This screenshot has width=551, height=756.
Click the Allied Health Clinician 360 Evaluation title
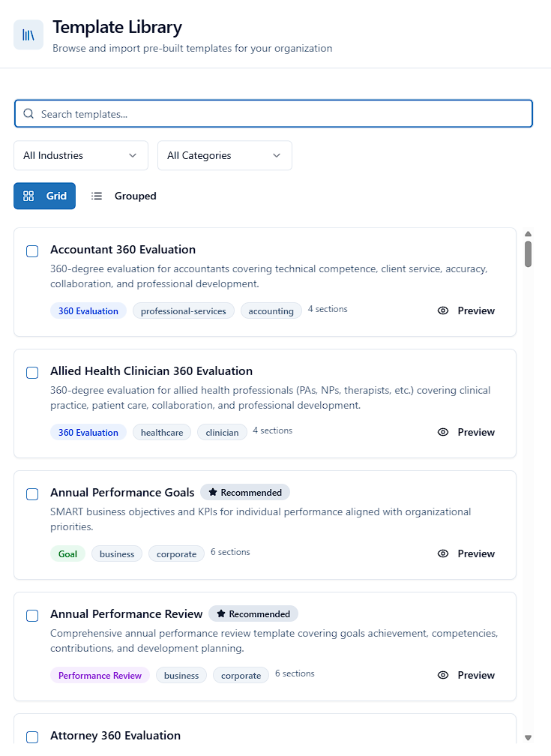point(151,370)
